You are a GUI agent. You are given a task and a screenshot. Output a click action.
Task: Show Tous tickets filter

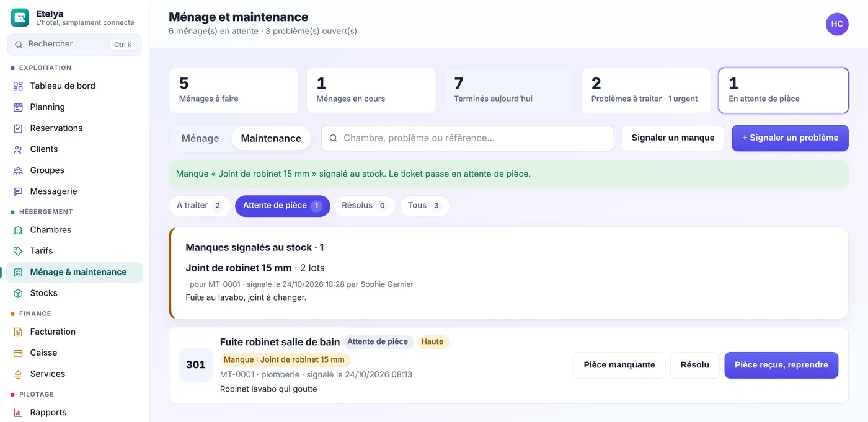point(425,206)
